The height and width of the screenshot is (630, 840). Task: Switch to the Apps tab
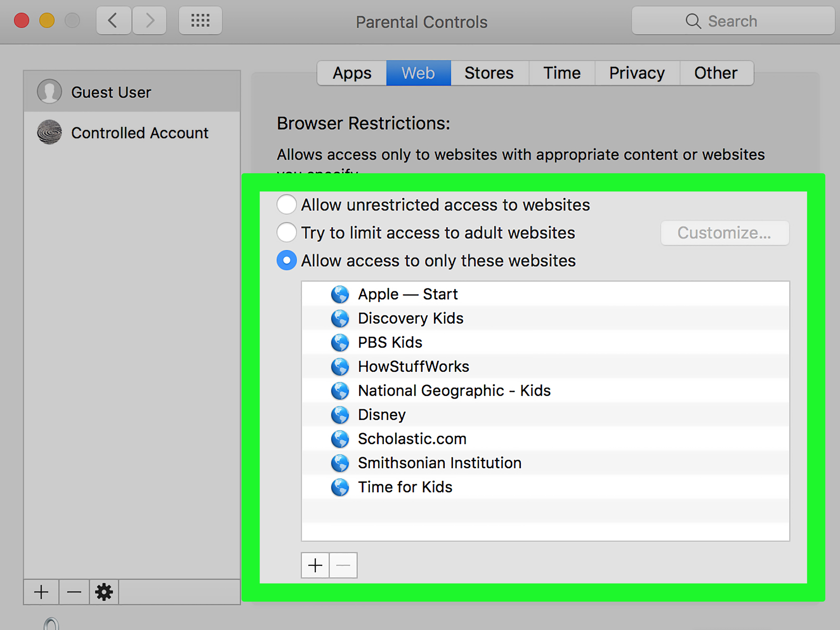tap(352, 73)
